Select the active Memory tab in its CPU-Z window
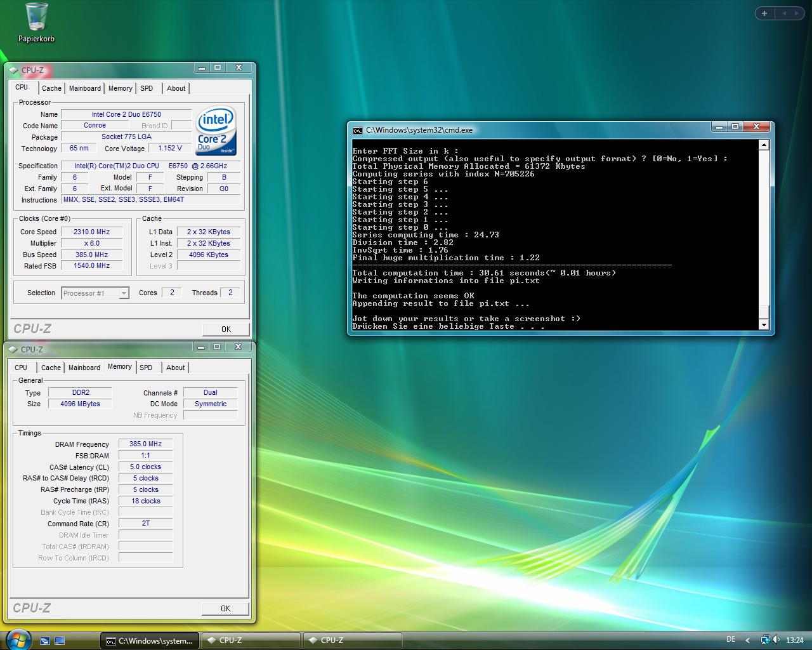 [x=120, y=367]
